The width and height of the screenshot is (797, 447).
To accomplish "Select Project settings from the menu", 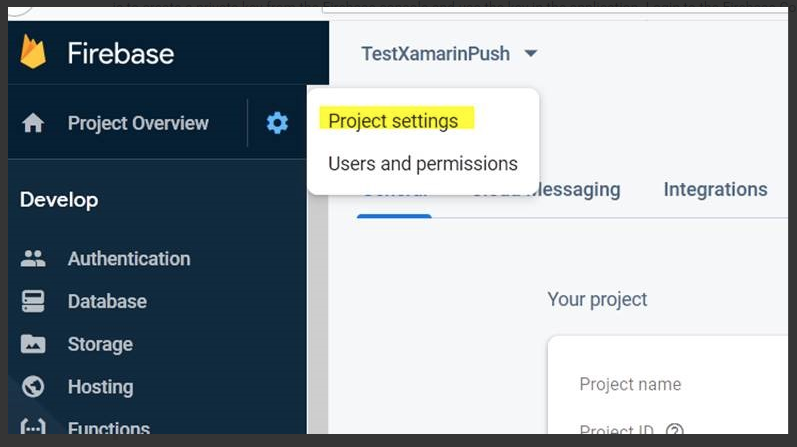I will (393, 121).
